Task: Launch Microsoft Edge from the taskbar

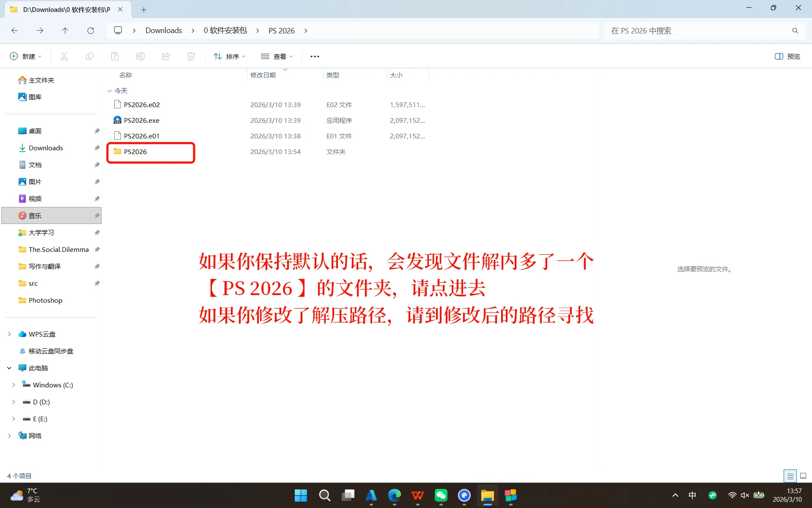Action: [394, 495]
